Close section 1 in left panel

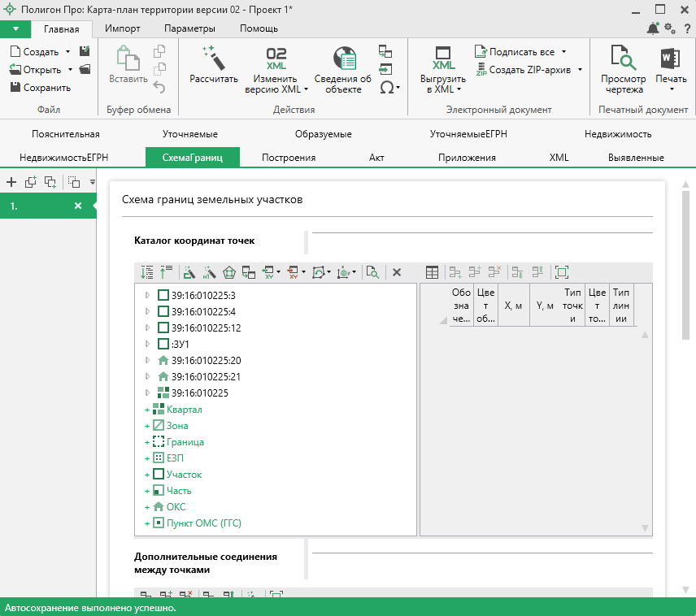78,206
